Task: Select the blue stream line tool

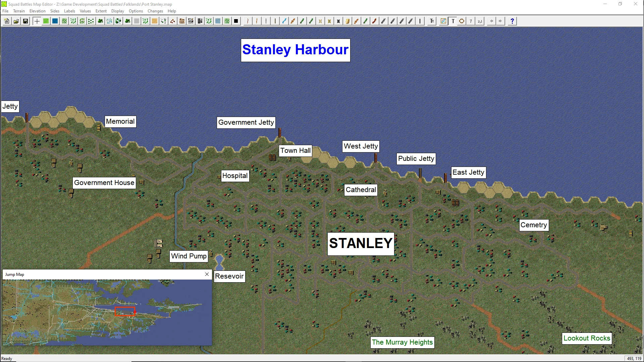Action: click(284, 21)
